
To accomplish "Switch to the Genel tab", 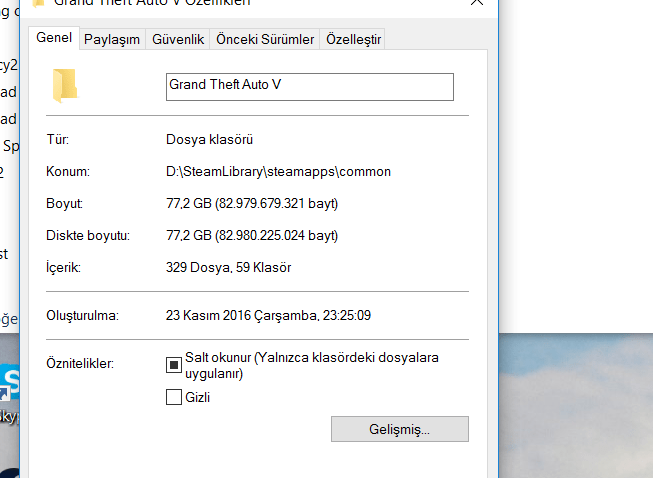I will [54, 38].
